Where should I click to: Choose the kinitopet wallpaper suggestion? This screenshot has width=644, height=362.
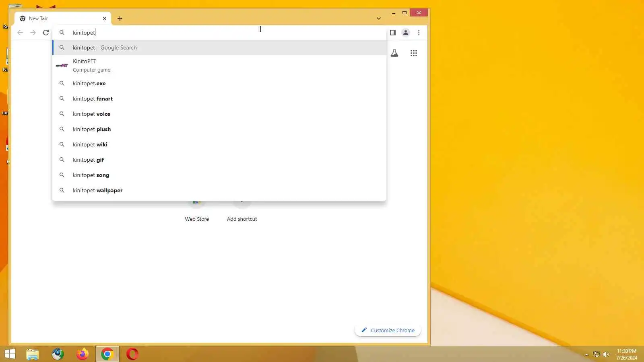(219, 190)
